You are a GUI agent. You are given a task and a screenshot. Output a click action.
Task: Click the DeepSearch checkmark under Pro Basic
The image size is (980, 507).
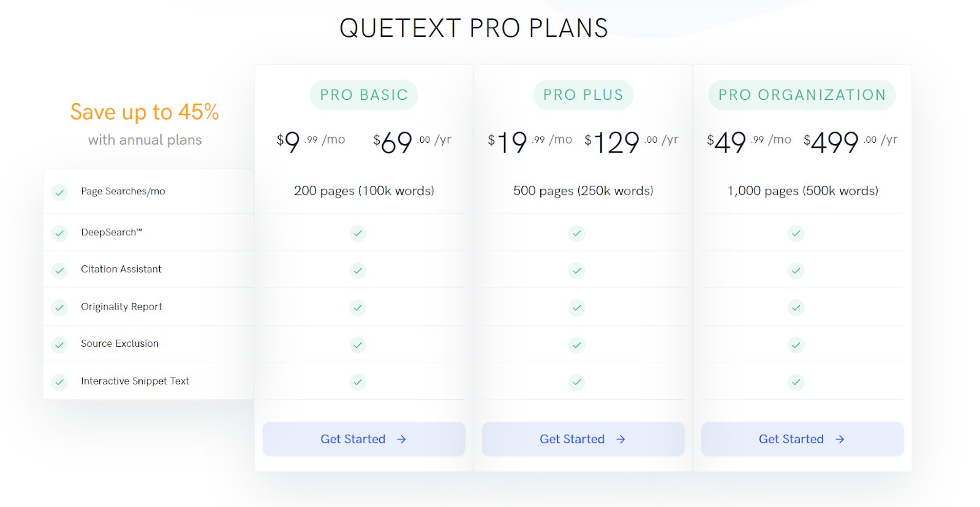(x=358, y=233)
